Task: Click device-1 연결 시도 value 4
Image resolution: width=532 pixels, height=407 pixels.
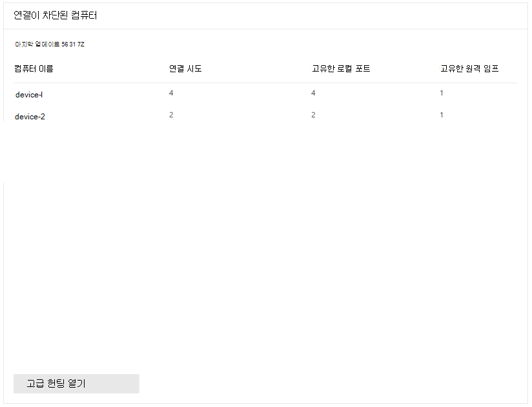Action: (171, 94)
